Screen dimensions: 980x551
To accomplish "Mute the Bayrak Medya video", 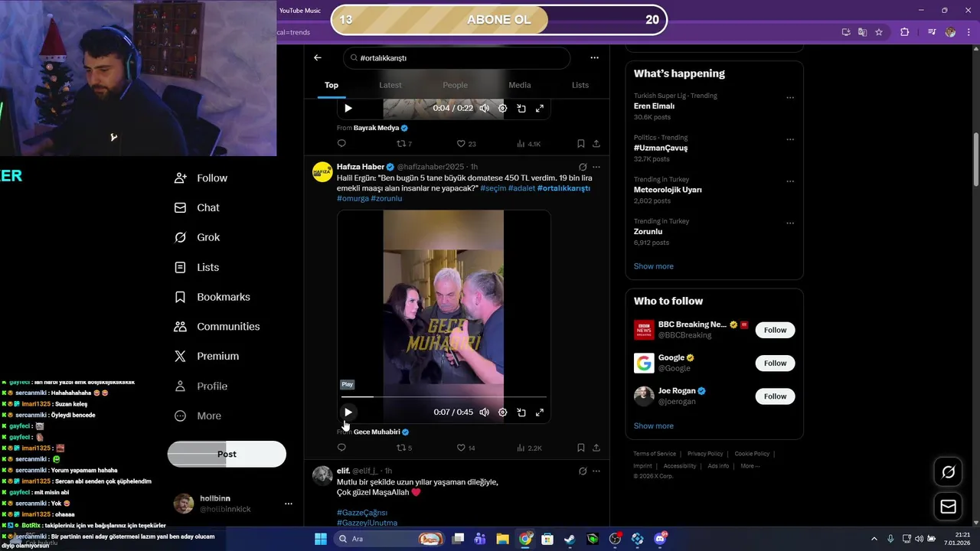I will (484, 108).
